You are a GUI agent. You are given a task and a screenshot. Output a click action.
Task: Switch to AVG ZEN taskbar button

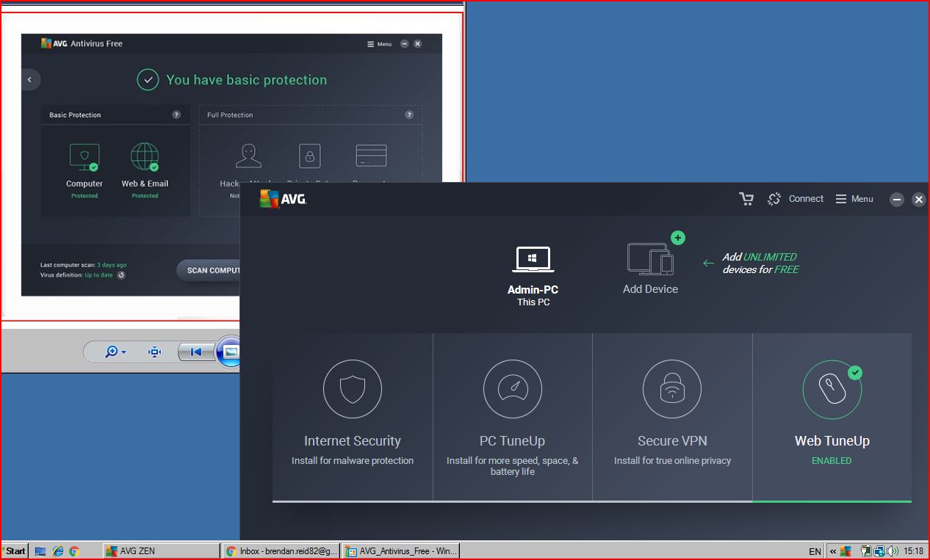coord(160,551)
